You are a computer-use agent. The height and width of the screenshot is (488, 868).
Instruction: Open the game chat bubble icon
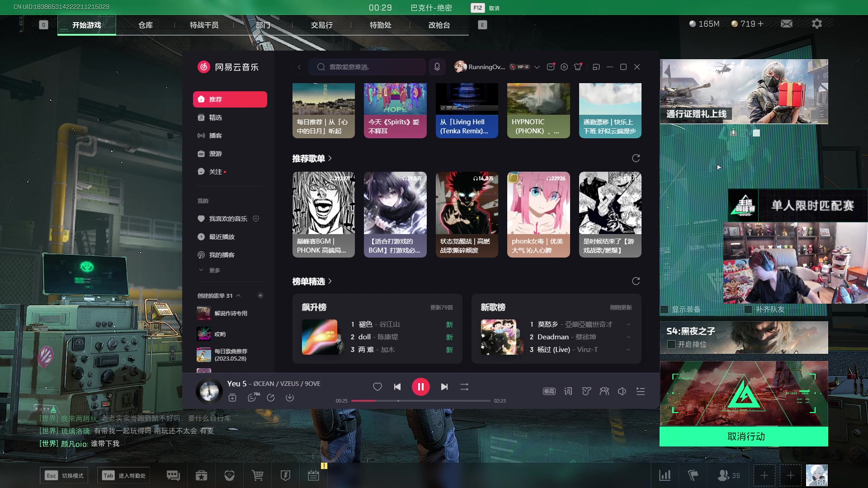173,475
